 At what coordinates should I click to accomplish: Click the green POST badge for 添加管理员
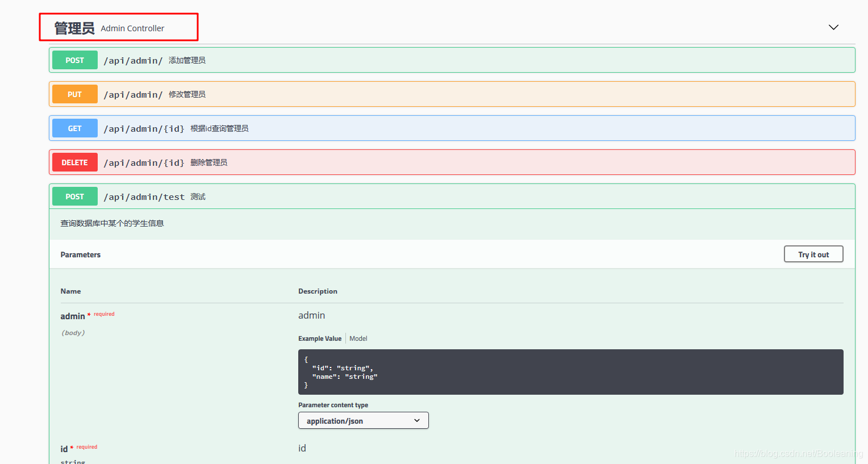click(75, 60)
